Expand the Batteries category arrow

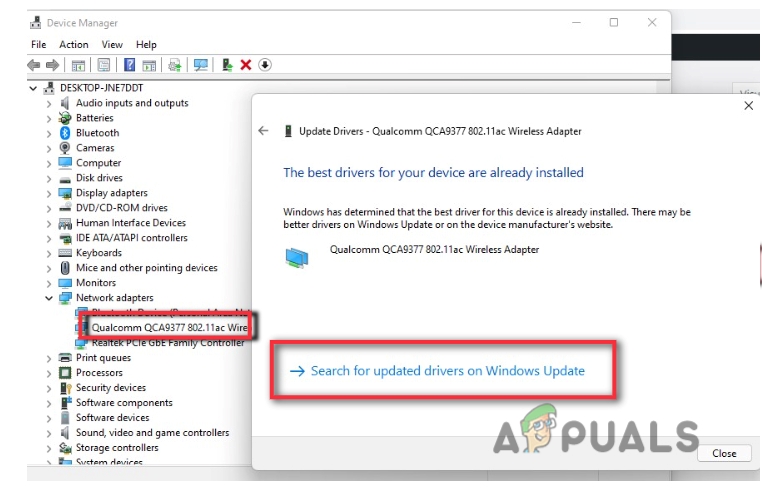(49, 119)
